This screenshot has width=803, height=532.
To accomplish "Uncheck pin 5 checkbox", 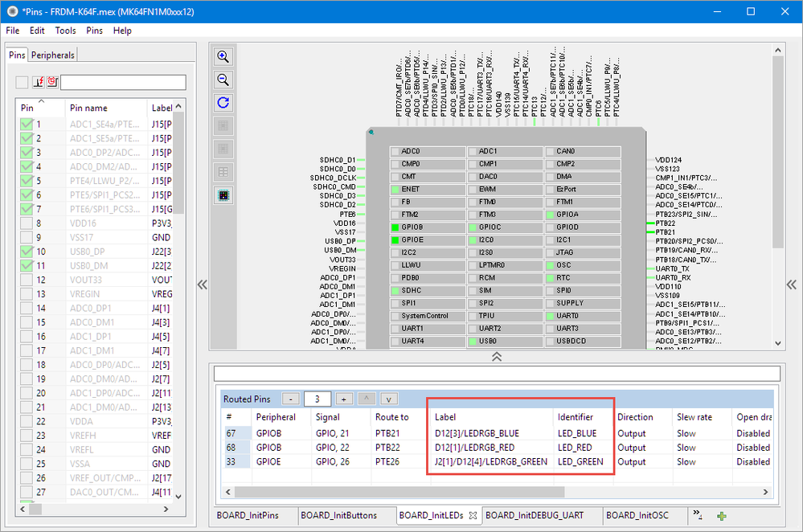I will [x=27, y=181].
